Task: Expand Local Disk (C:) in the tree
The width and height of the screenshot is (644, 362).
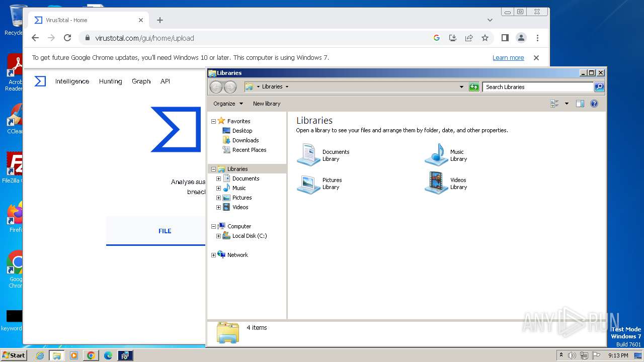Action: coord(218,236)
